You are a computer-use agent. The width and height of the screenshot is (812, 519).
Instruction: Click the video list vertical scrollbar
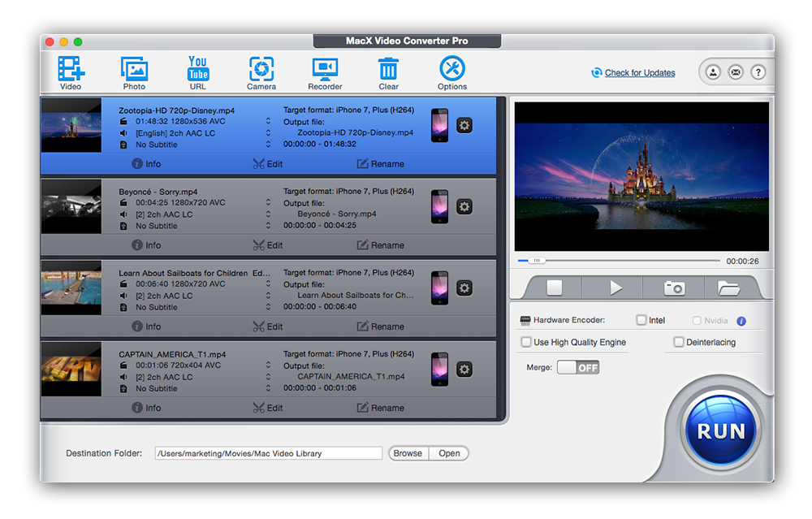click(x=501, y=258)
